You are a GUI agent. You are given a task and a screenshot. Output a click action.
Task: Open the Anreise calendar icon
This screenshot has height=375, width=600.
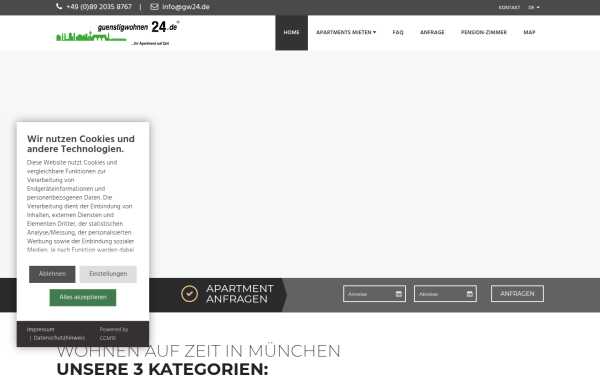tap(399, 294)
